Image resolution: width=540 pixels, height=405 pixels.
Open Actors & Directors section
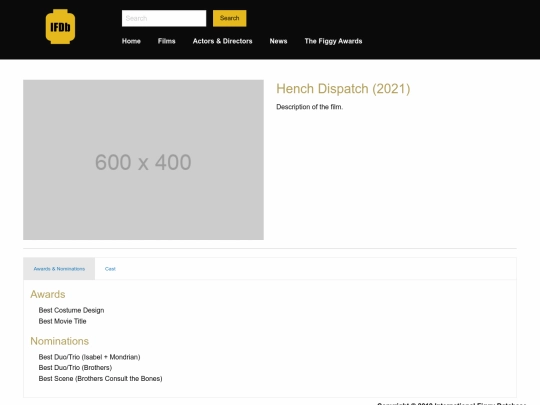click(x=222, y=41)
